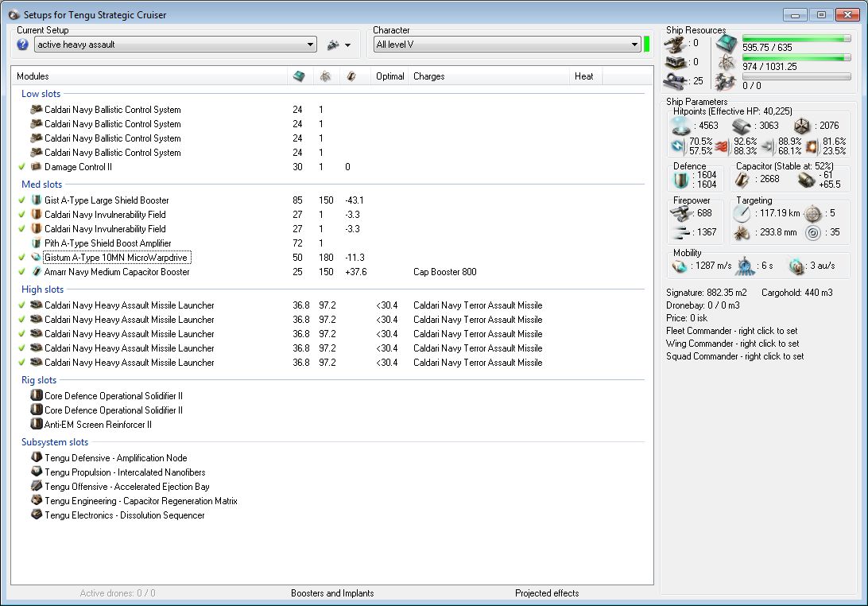Click the structure hitpoints icon showing 2076
868x606 pixels.
[802, 126]
